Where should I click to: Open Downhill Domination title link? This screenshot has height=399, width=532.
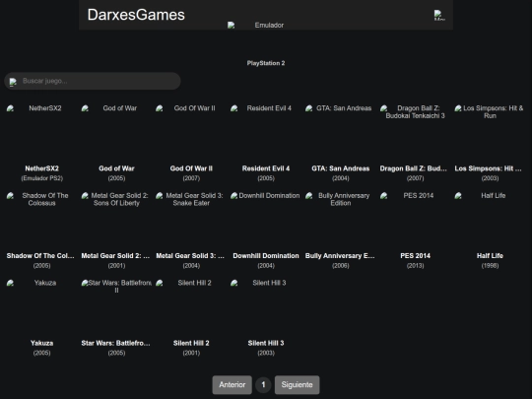[x=266, y=255]
